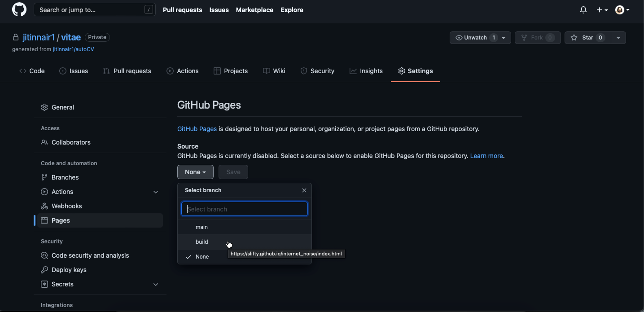Open the notifications bell

(x=583, y=10)
